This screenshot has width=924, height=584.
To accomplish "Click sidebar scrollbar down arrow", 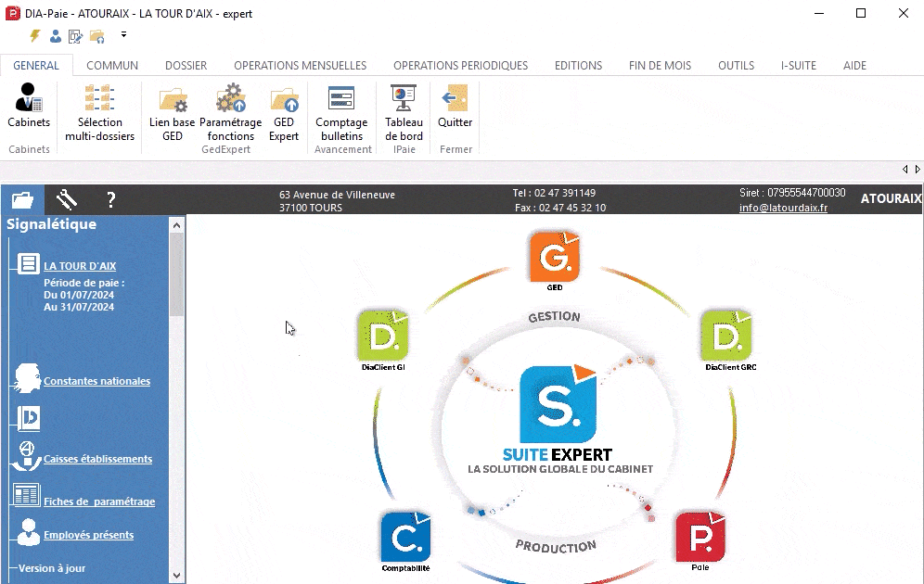I will [x=176, y=576].
